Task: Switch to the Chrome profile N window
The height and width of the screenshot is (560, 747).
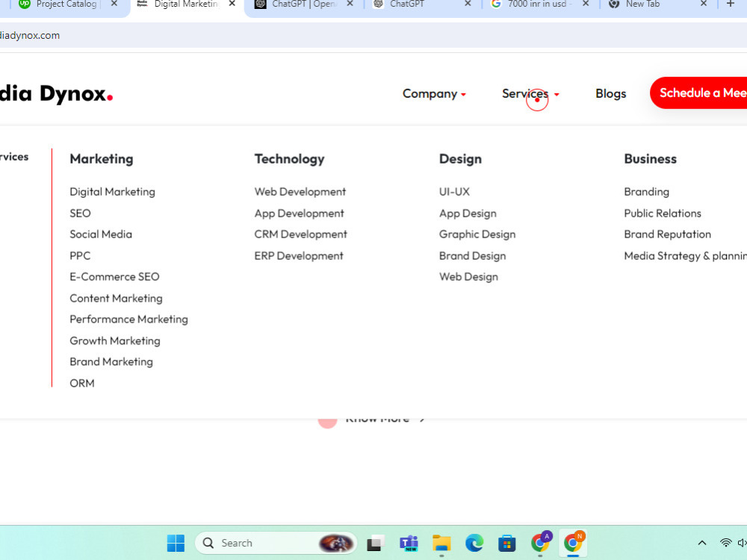Action: coord(574,542)
